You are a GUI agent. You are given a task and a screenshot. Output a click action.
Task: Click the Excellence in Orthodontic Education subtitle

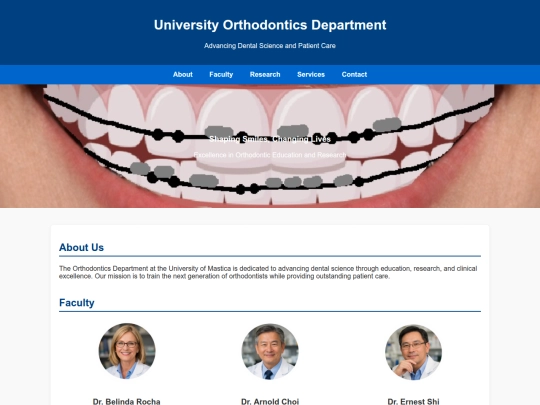tap(270, 155)
